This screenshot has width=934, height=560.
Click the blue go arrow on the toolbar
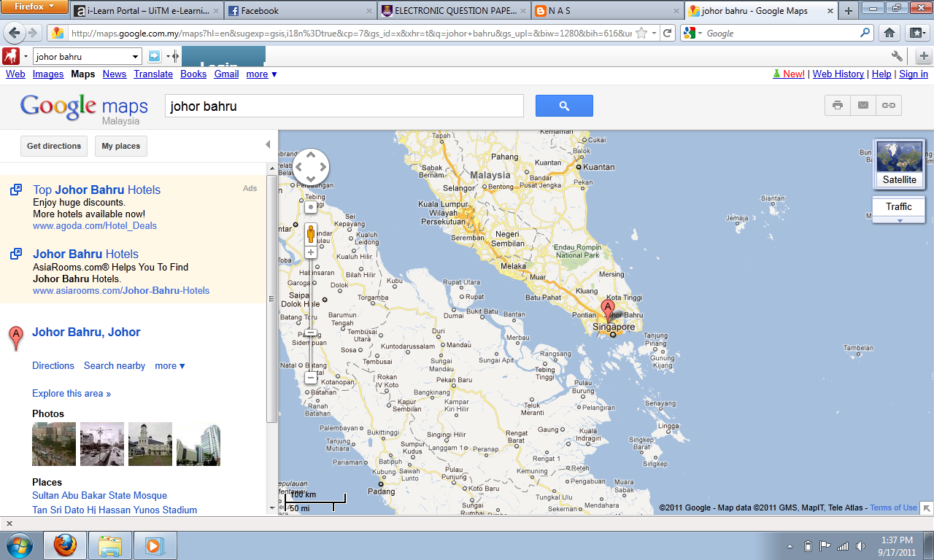tap(154, 56)
